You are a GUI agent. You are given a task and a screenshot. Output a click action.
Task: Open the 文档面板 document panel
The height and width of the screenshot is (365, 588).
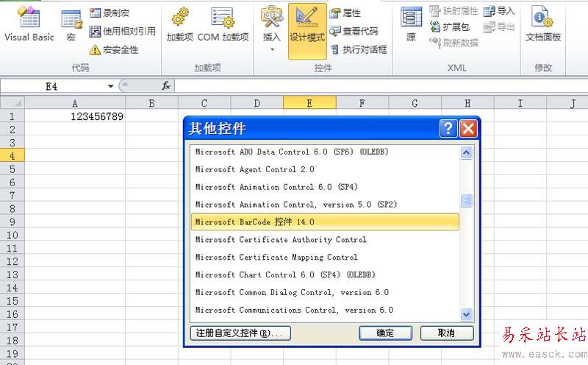coord(543,24)
